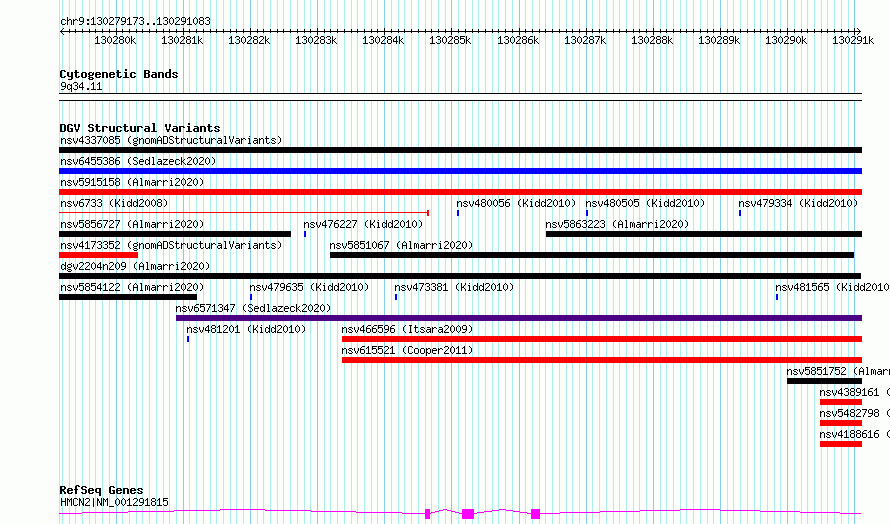
Task: Select the black nsv5854122 variant bar
Action: (x=128, y=297)
